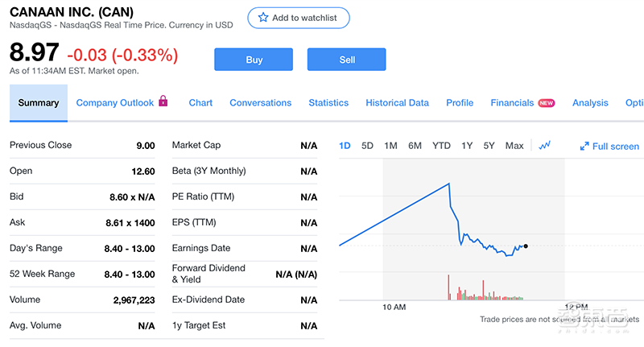Click the NEW badge next to Financials
Screen dimensions: 644x347
(547, 103)
